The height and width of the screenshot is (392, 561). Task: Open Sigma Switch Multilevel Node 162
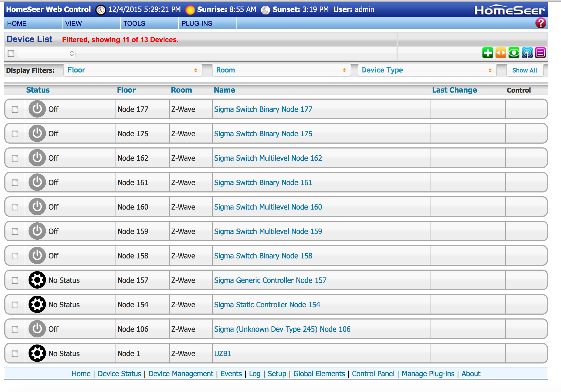tap(268, 158)
